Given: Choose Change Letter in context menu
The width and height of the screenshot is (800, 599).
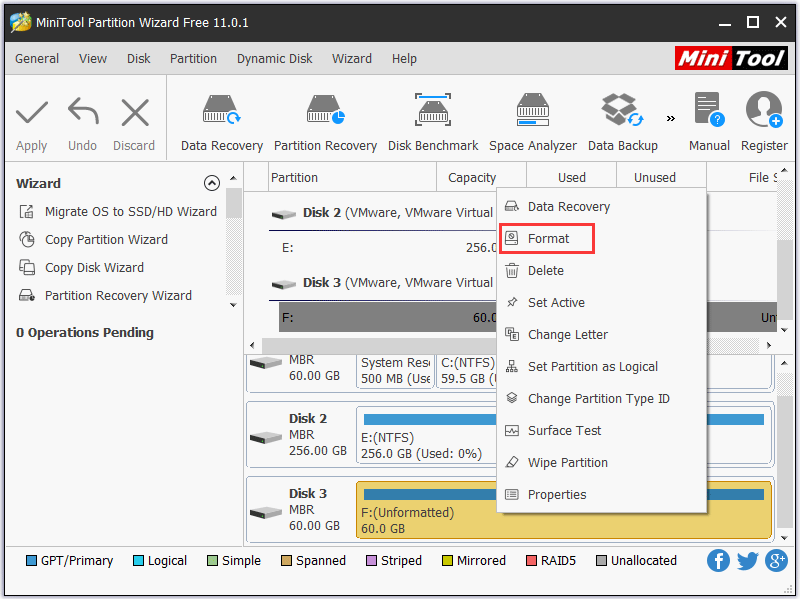Looking at the screenshot, I should (x=602, y=335).
